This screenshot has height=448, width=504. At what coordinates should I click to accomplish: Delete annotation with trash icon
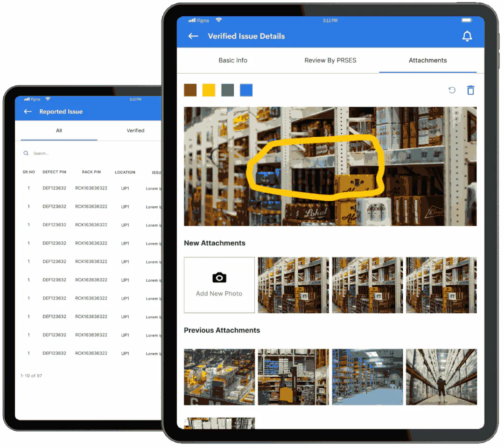click(x=470, y=90)
